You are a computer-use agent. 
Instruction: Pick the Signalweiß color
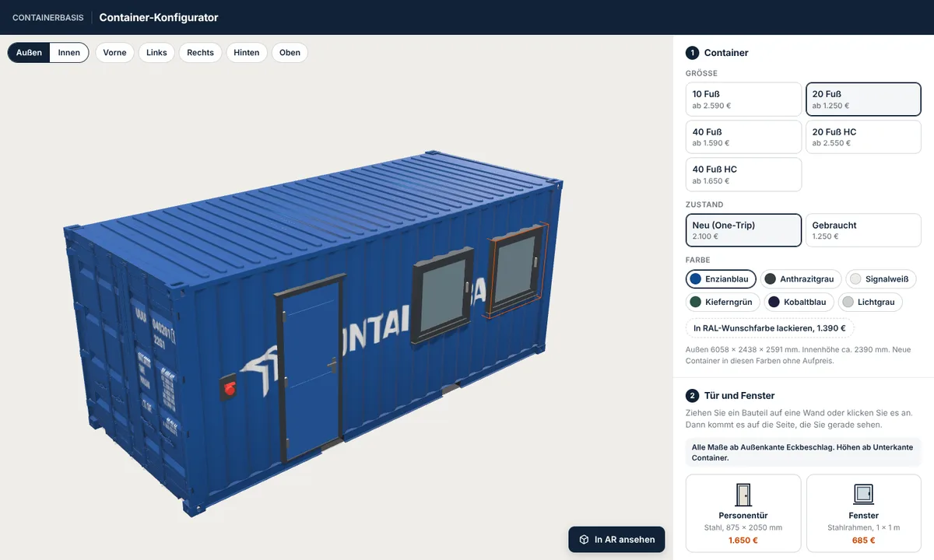coord(881,278)
